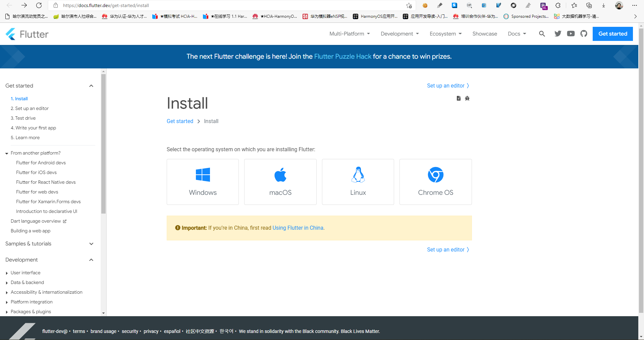Select '5. Learn more' sidebar item
The height and width of the screenshot is (340, 644).
click(25, 137)
